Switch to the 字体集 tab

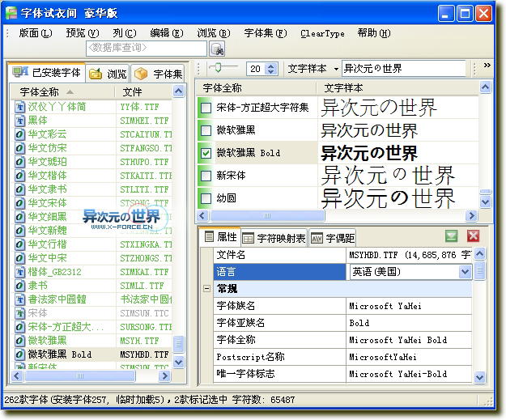158,74
